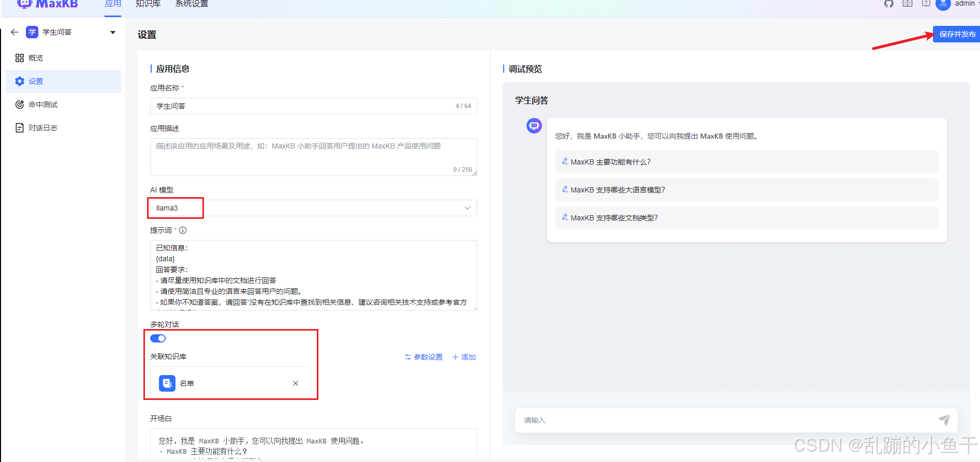Viewport: 980px width, 462px height.
Task: Open 命中测试 in the sidebar
Action: pos(63,105)
